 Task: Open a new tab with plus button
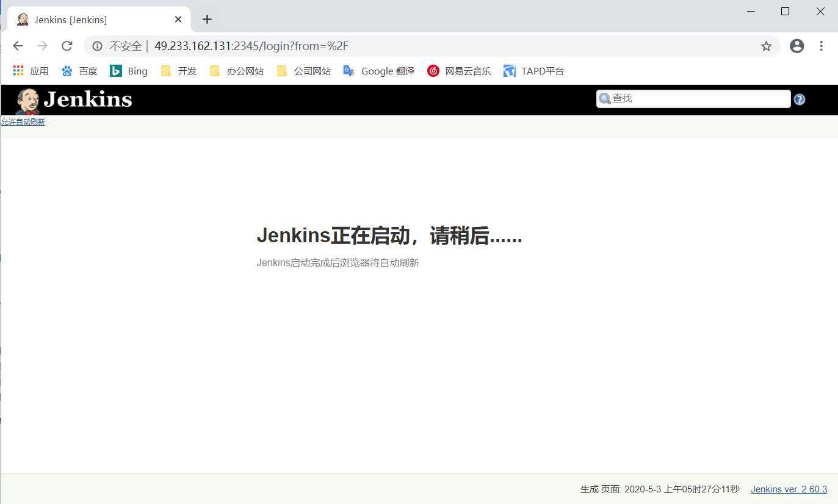(207, 20)
